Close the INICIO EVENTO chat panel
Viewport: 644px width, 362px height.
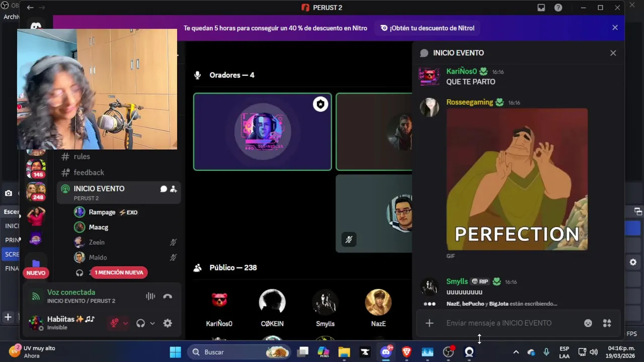613,53
